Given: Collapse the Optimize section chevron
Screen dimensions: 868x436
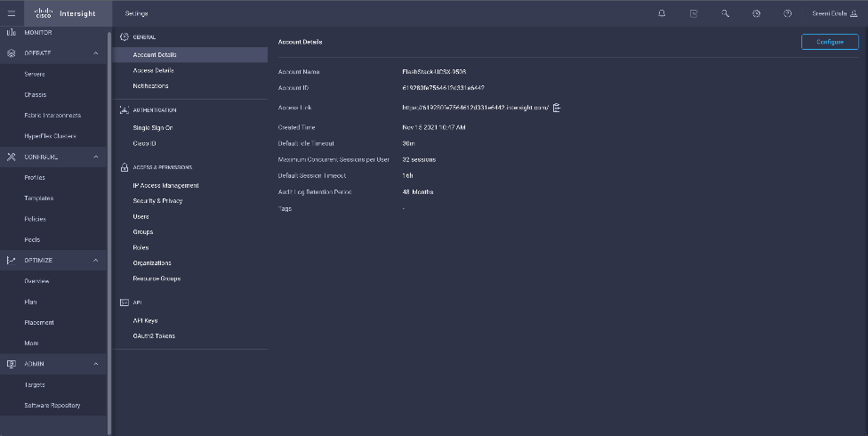Looking at the screenshot, I should pyautogui.click(x=96, y=261).
